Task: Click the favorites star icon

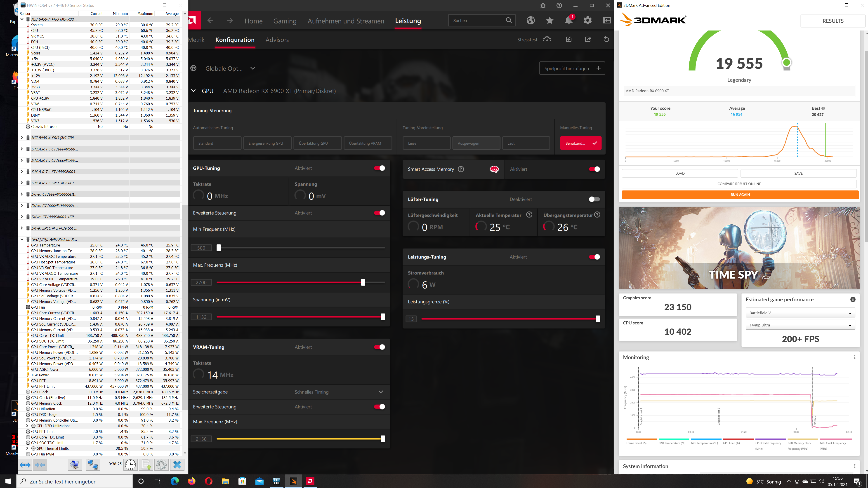Action: pos(550,21)
